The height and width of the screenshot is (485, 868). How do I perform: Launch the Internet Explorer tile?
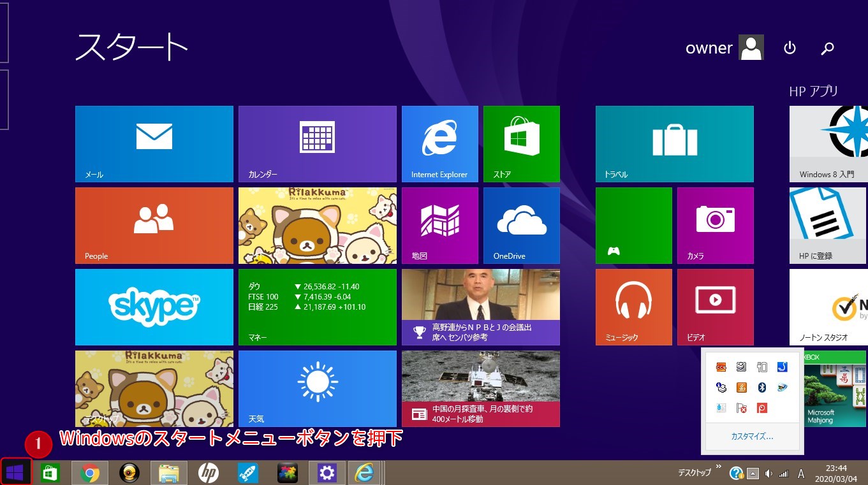[x=440, y=144]
